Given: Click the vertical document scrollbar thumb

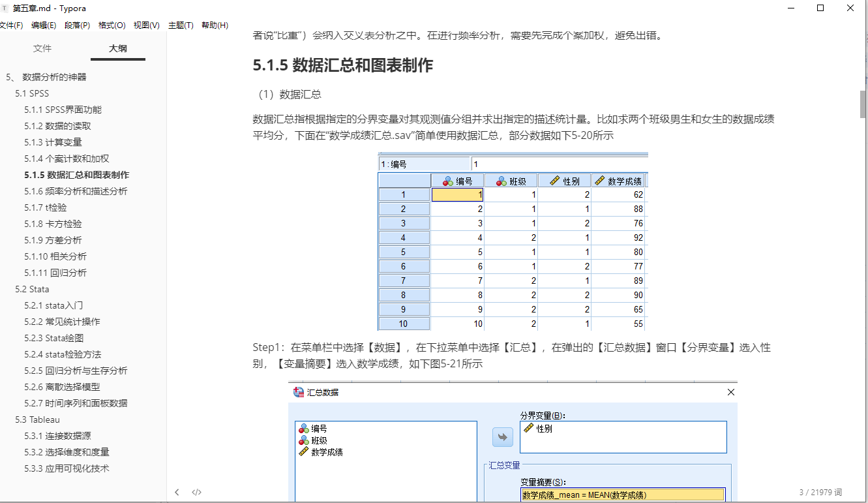Looking at the screenshot, I should coord(863,104).
